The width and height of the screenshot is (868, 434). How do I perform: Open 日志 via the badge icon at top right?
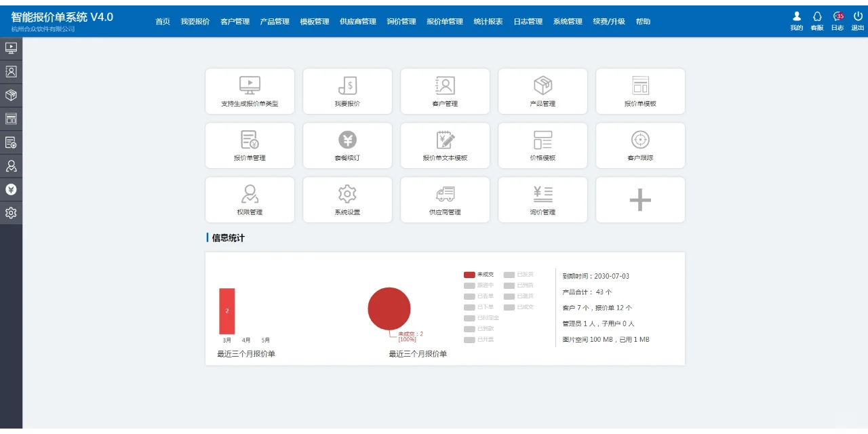point(837,16)
